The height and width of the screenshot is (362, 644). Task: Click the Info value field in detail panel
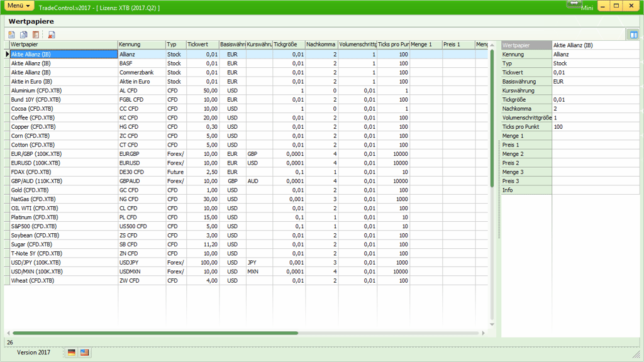click(x=596, y=190)
